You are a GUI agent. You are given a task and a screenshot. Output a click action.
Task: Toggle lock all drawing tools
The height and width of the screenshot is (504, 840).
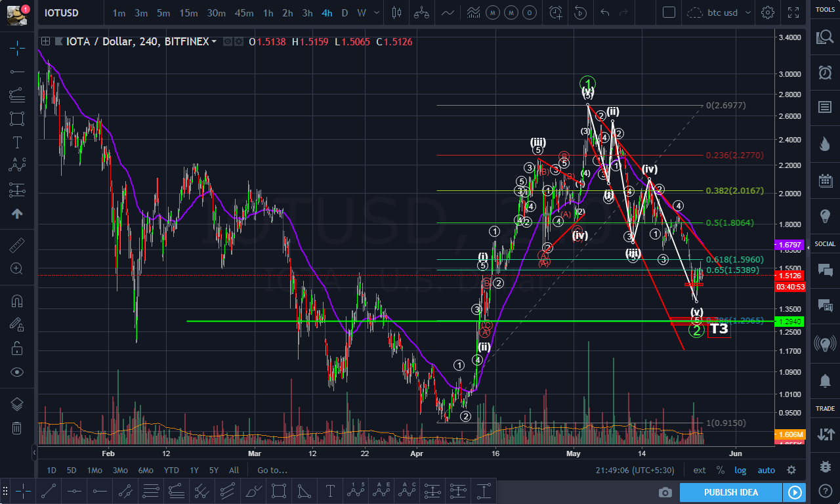coord(17,348)
